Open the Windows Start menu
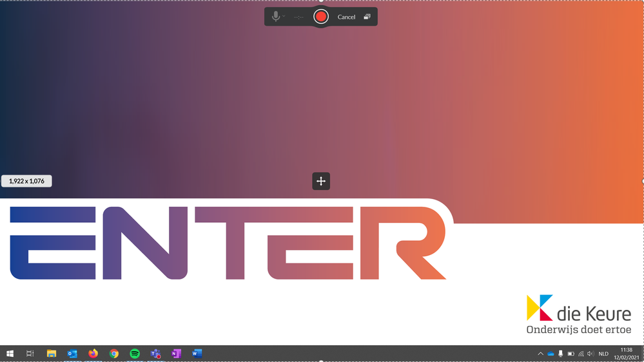Image resolution: width=644 pixels, height=362 pixels. [10, 354]
